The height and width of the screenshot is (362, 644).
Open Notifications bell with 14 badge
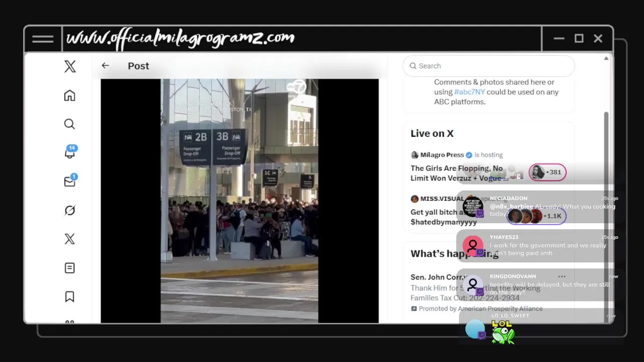click(x=70, y=152)
